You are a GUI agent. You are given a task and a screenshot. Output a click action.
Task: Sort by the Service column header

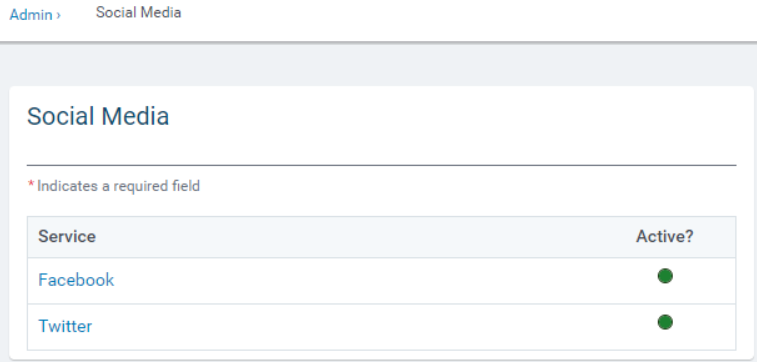[67, 237]
